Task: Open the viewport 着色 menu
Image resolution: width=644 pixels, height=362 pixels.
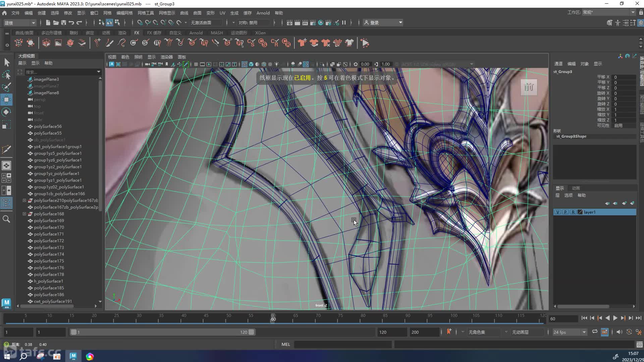Action: [x=125, y=57]
